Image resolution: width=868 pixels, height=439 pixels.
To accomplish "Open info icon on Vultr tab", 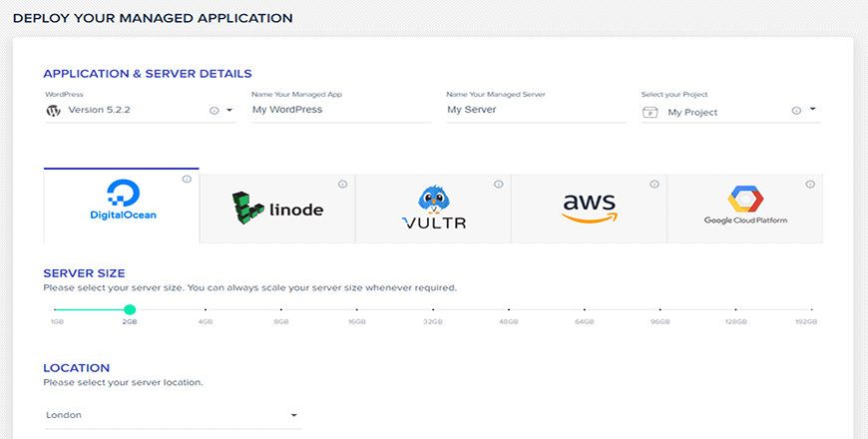I will coord(499,185).
